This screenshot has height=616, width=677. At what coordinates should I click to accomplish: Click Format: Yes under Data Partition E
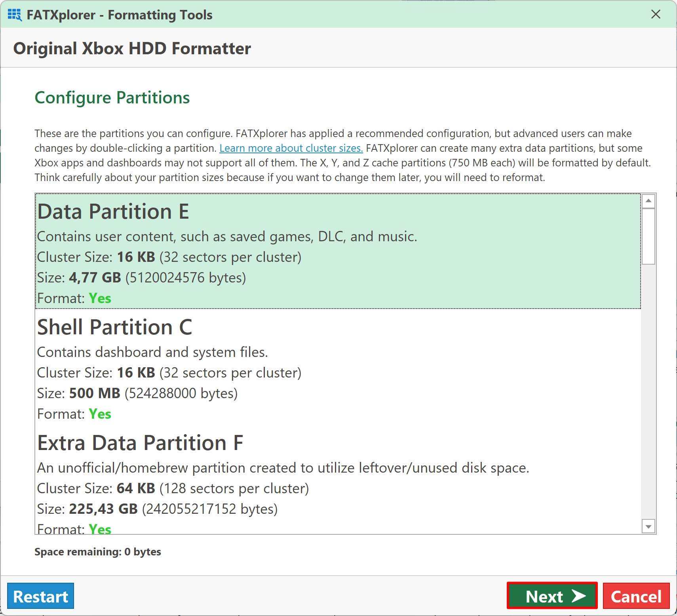click(74, 298)
